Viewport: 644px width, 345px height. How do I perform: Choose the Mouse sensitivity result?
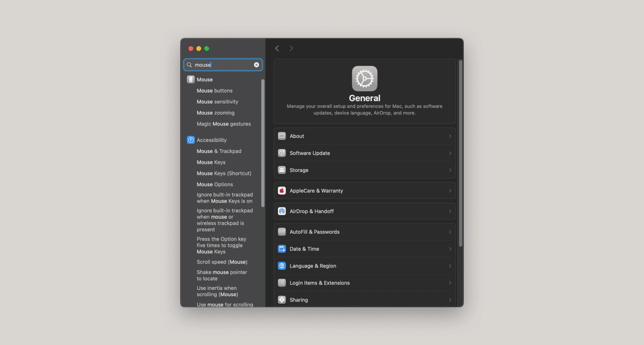218,102
